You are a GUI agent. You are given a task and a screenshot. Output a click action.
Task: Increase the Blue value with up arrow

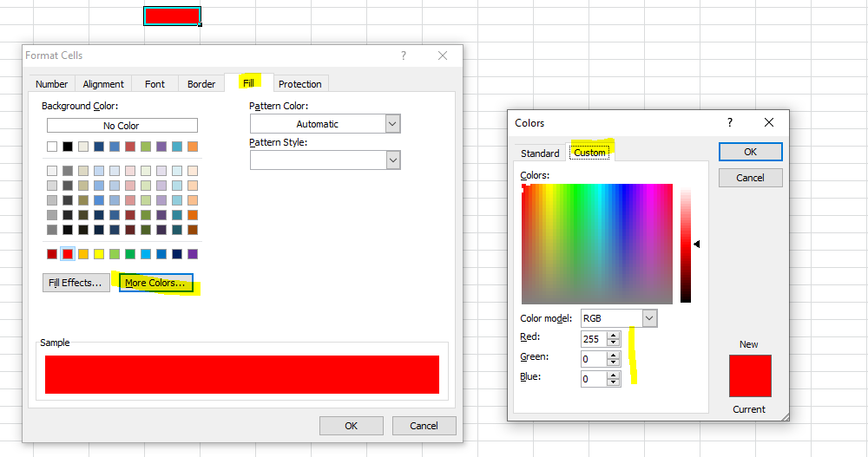coord(615,375)
